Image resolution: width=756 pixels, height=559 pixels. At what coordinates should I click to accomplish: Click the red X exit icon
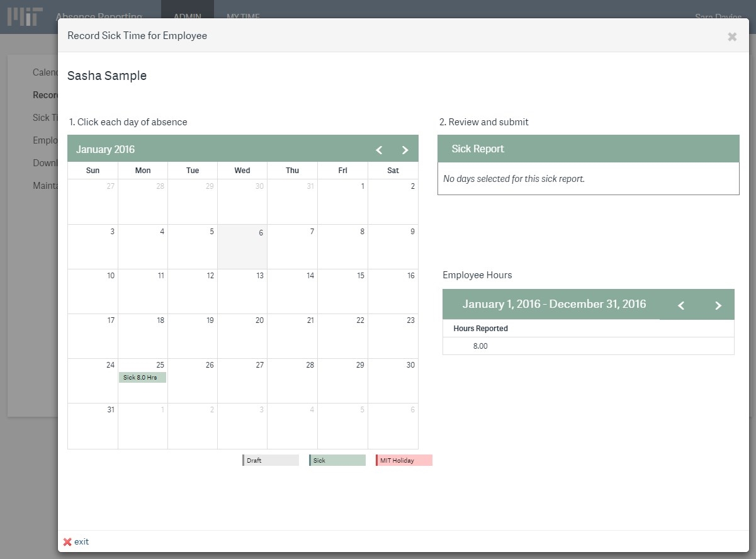67,542
